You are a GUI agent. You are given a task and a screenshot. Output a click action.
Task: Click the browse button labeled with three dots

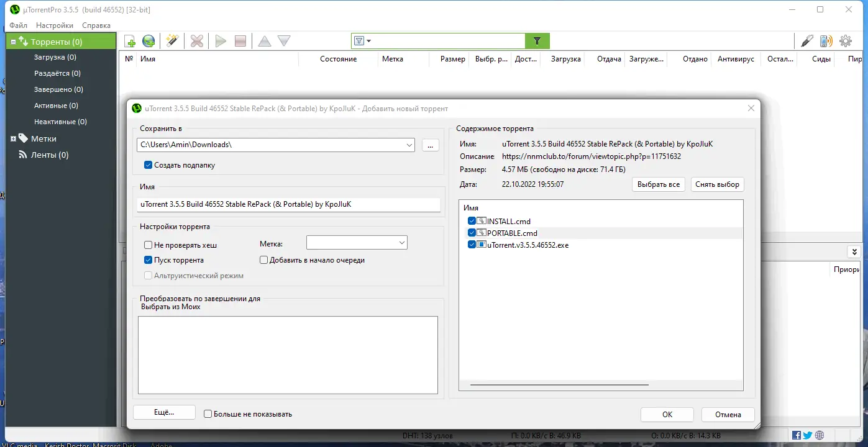coord(431,145)
